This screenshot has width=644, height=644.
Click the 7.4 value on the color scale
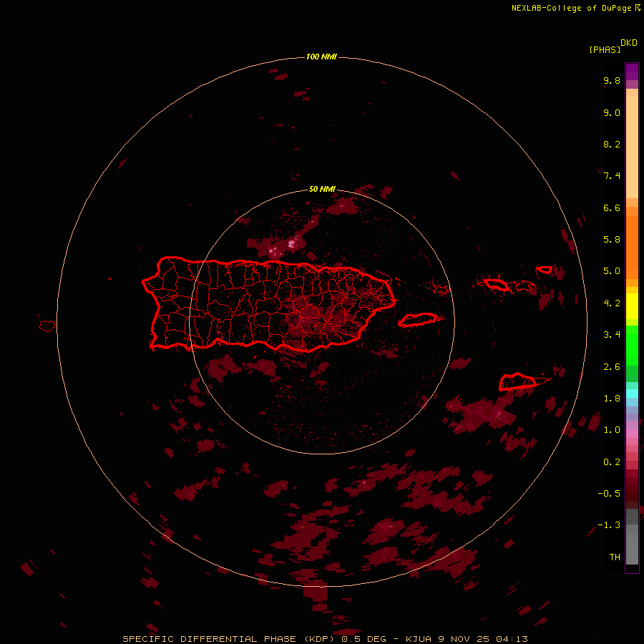(x=612, y=176)
